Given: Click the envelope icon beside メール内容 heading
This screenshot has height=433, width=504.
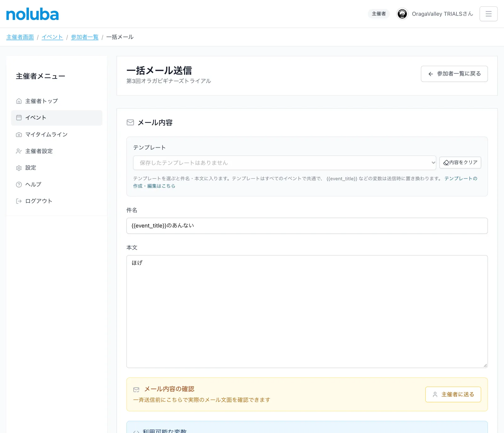Looking at the screenshot, I should coord(130,122).
